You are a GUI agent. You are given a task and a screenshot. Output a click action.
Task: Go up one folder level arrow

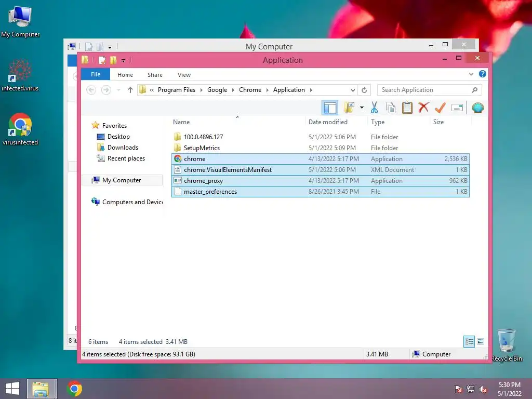click(130, 90)
